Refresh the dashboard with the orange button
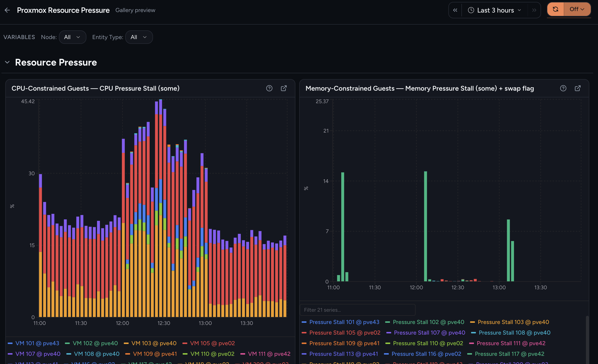 tap(555, 9)
